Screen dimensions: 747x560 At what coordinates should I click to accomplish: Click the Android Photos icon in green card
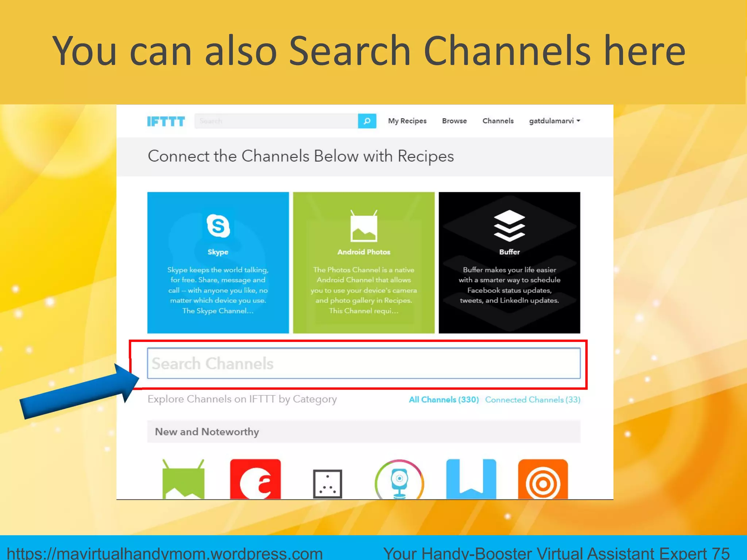[x=364, y=226]
